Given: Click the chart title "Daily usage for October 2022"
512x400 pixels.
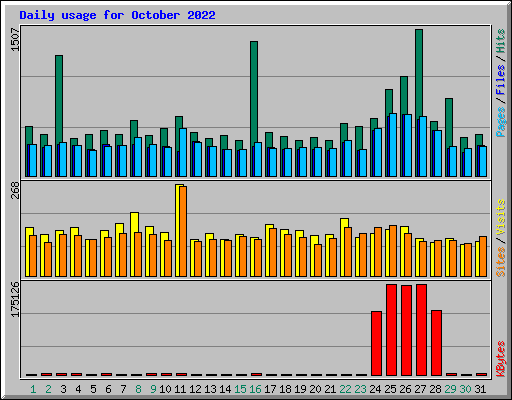Looking at the screenshot, I should click(x=117, y=15).
